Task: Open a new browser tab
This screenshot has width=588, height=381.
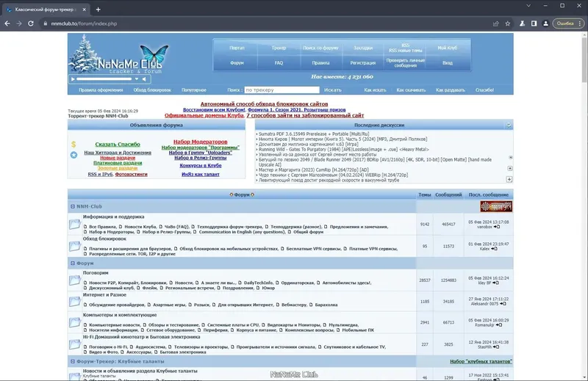Action: click(x=98, y=10)
